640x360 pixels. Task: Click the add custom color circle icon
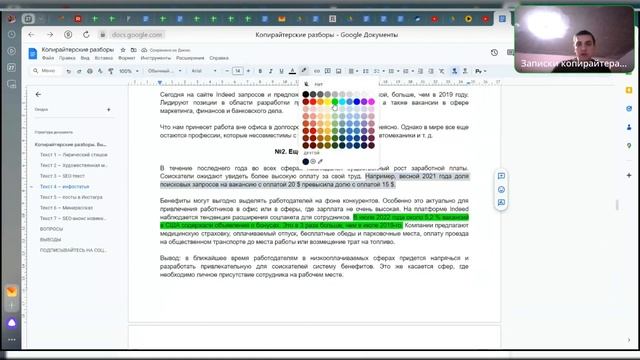click(313, 162)
